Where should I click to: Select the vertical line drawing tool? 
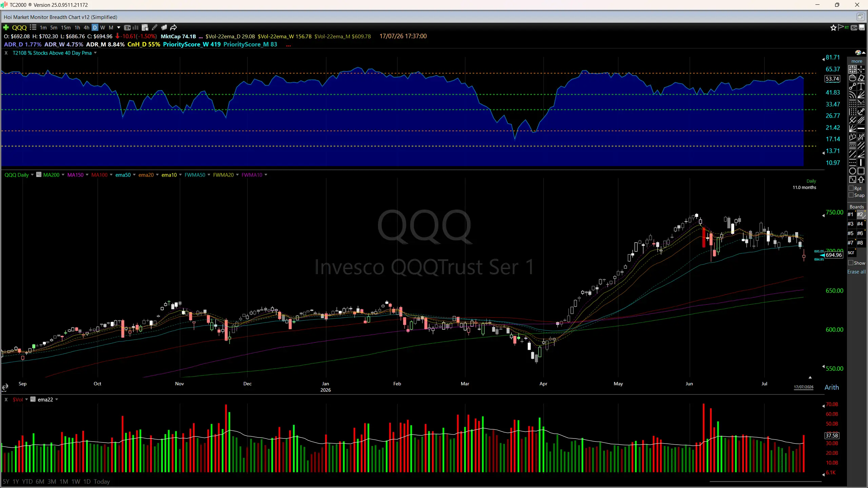(861, 163)
